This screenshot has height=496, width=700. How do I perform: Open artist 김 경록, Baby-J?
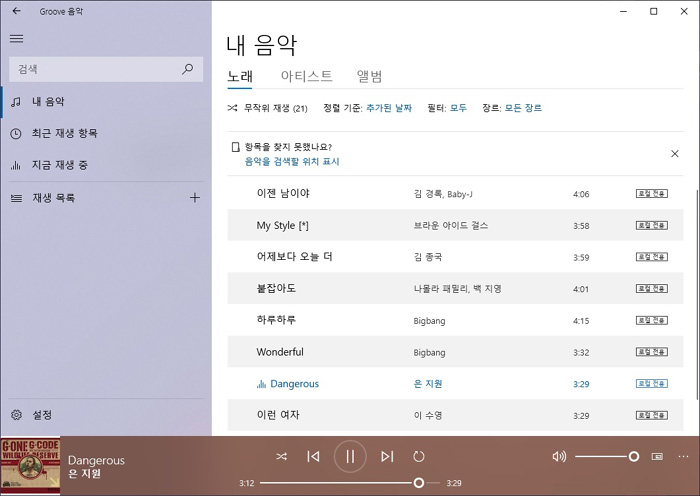click(x=443, y=194)
